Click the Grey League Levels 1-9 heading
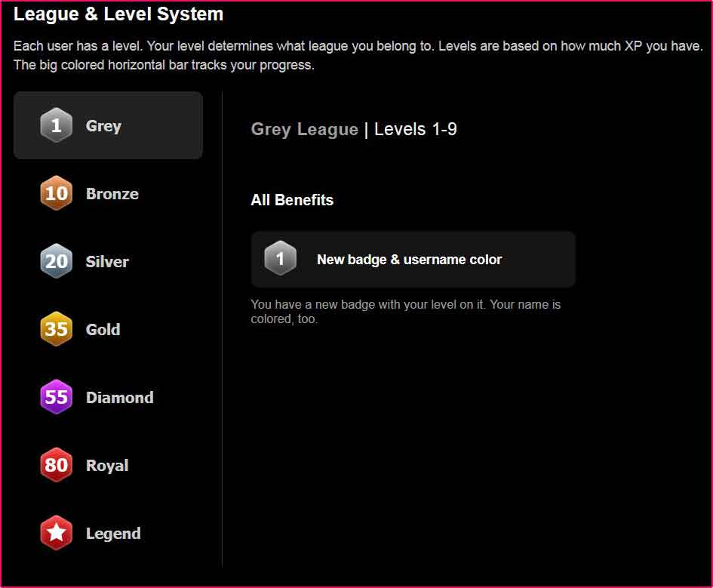This screenshot has width=713, height=588. 354,129
